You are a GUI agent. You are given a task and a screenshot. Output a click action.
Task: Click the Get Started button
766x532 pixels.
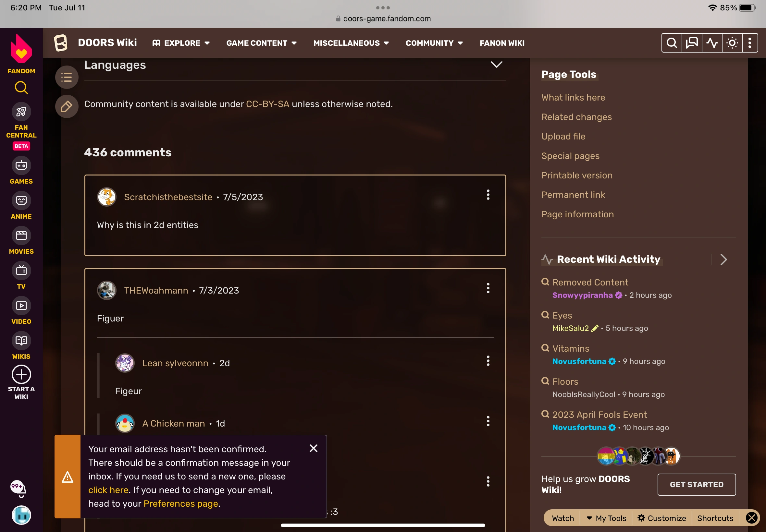pyautogui.click(x=696, y=484)
